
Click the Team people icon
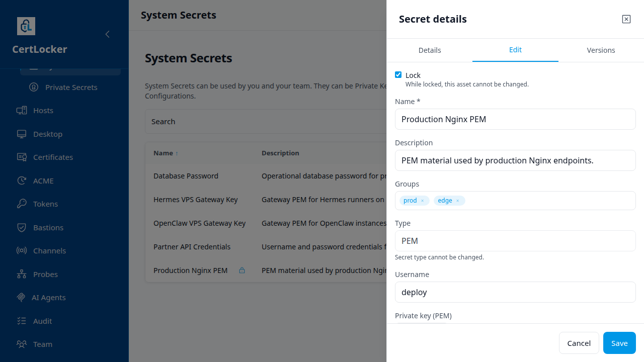pyautogui.click(x=22, y=344)
